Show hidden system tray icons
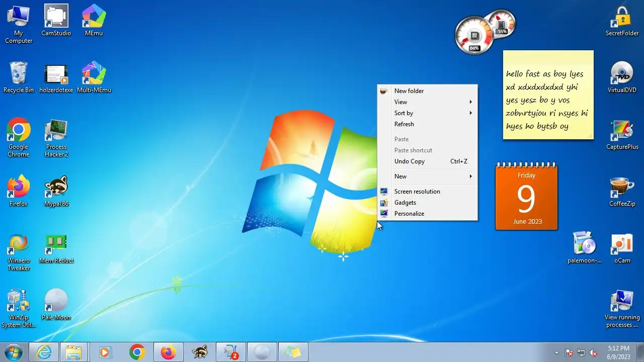 pos(556,352)
